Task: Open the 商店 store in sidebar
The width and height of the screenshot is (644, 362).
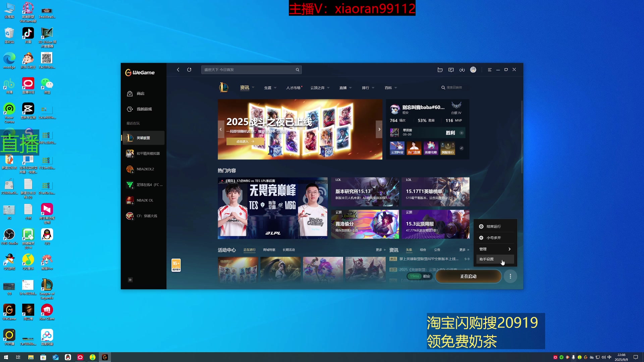Action: coord(144,94)
